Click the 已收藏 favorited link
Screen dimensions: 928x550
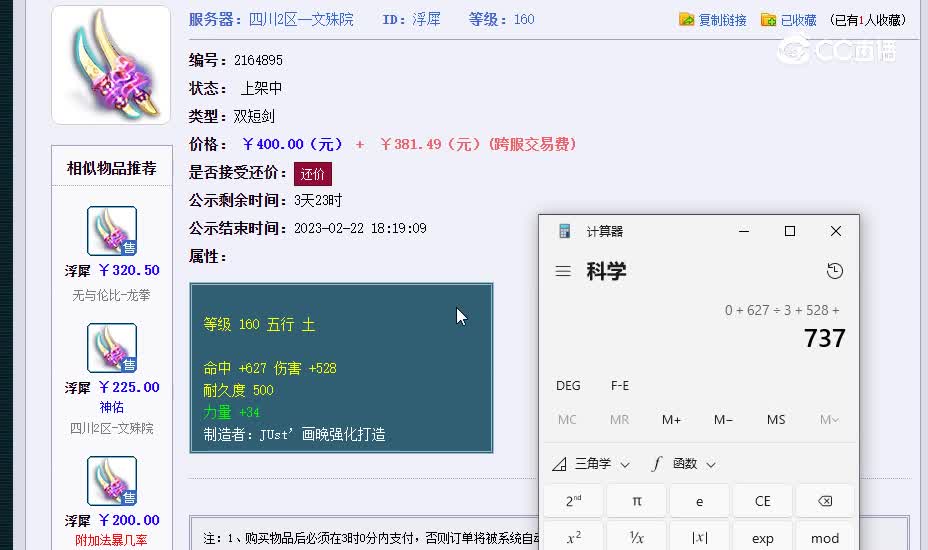coord(798,20)
